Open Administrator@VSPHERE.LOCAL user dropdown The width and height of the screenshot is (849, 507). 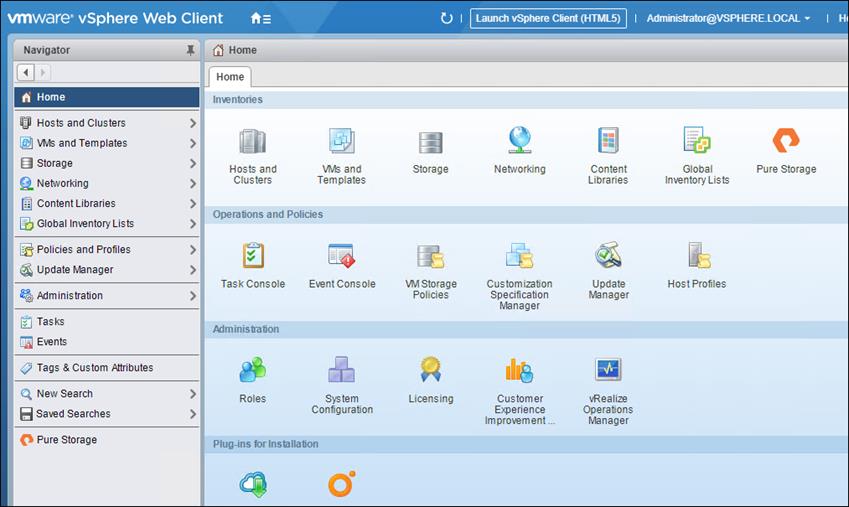click(728, 18)
